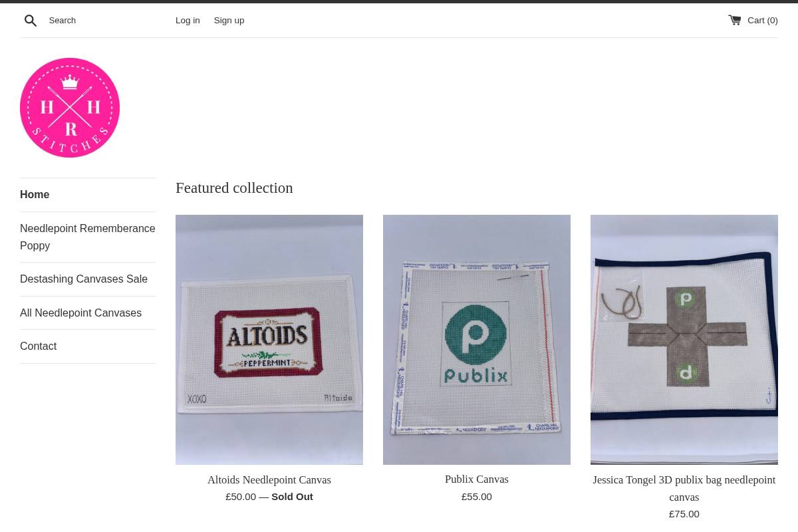This screenshot has width=798, height=532.
Task: Open the Log in link
Action: click(188, 21)
